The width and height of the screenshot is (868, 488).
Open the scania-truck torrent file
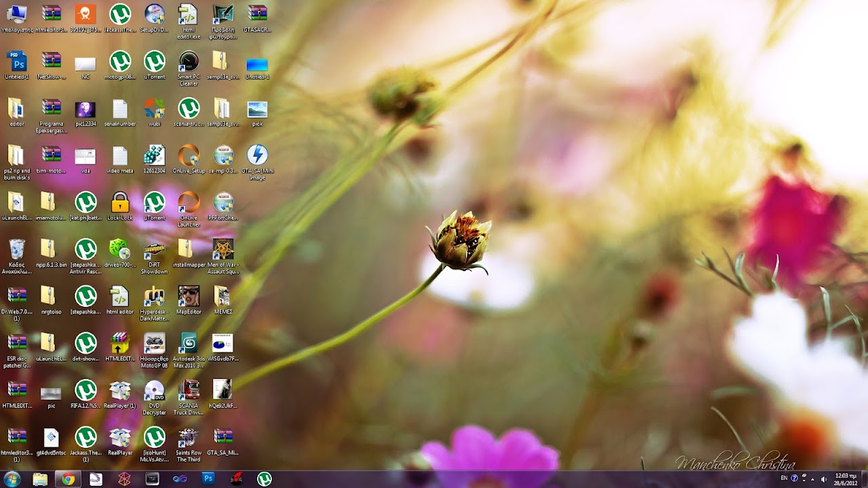tap(189, 113)
